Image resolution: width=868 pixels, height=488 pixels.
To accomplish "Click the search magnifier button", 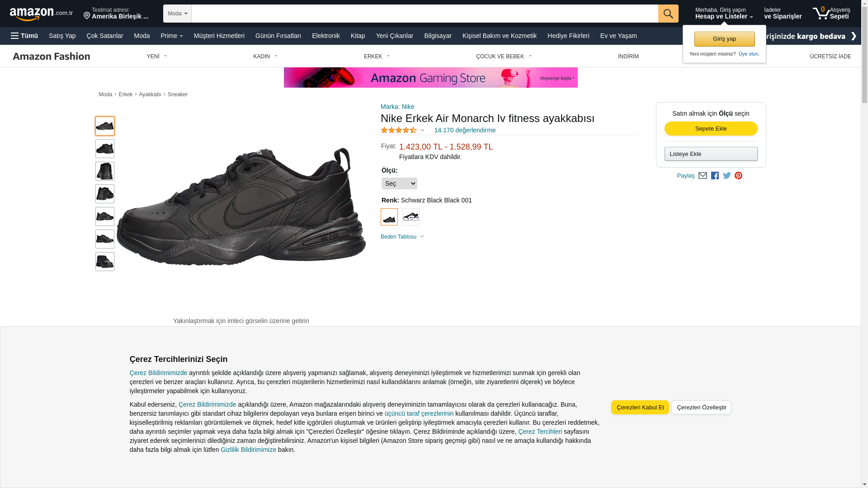I will [x=668, y=14].
